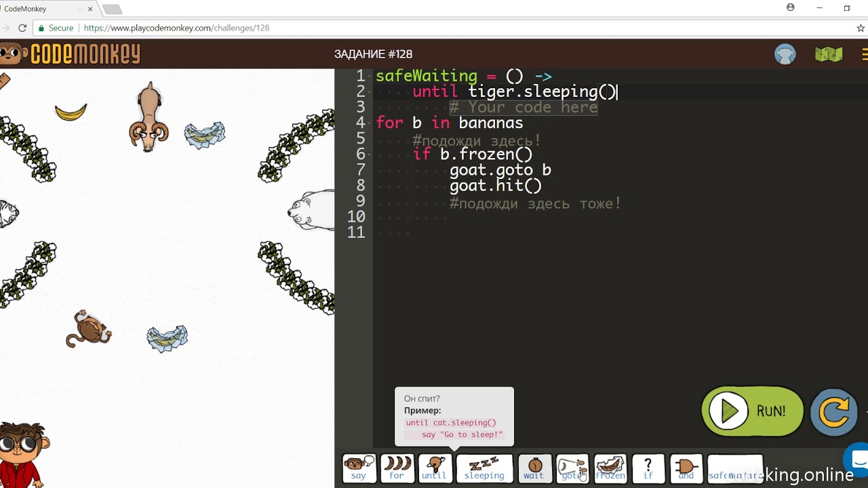The width and height of the screenshot is (868, 488).
Task: Click the frozen banana near the goat
Action: (205, 134)
